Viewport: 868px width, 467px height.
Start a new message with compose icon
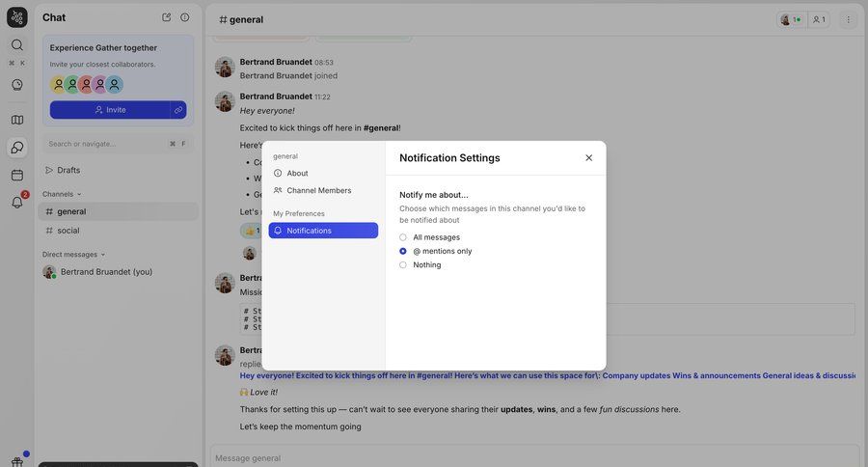pos(166,17)
